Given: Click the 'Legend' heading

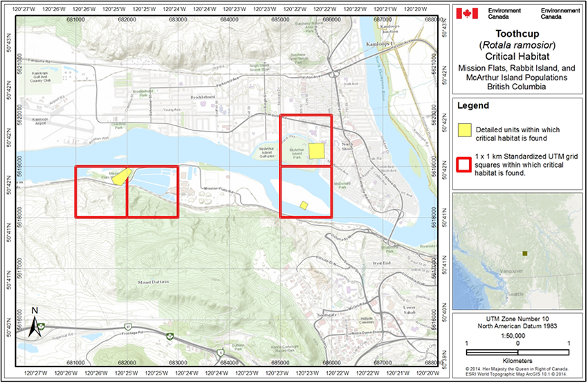Looking at the screenshot, I should [x=473, y=105].
